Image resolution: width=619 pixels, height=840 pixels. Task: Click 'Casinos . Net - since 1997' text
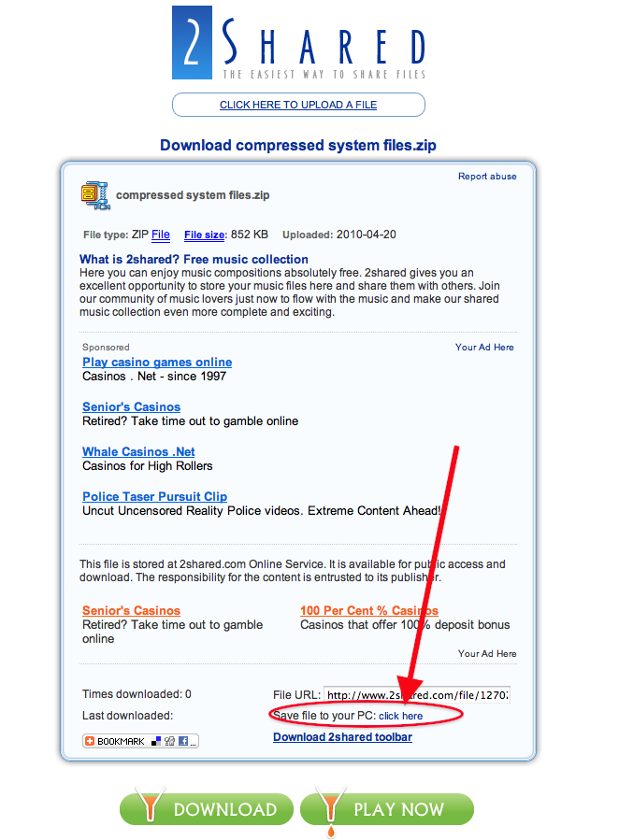(154, 376)
